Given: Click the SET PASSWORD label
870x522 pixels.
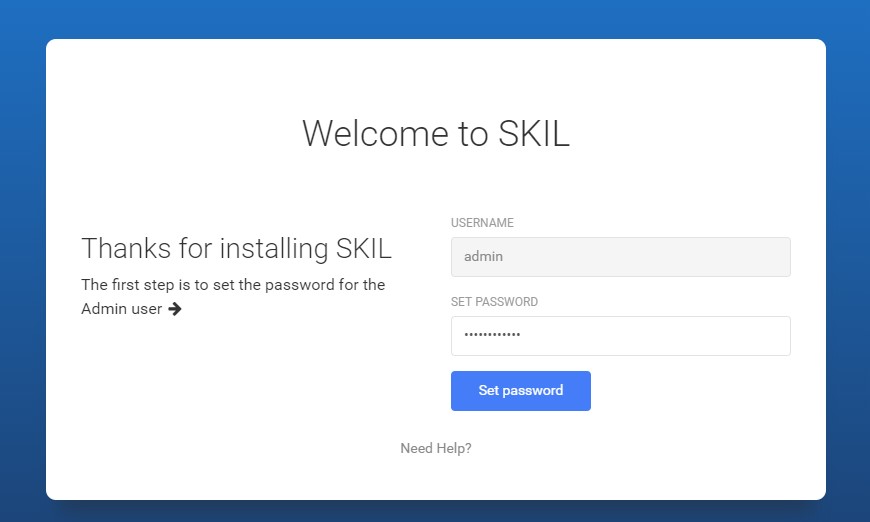Looking at the screenshot, I should coord(494,302).
